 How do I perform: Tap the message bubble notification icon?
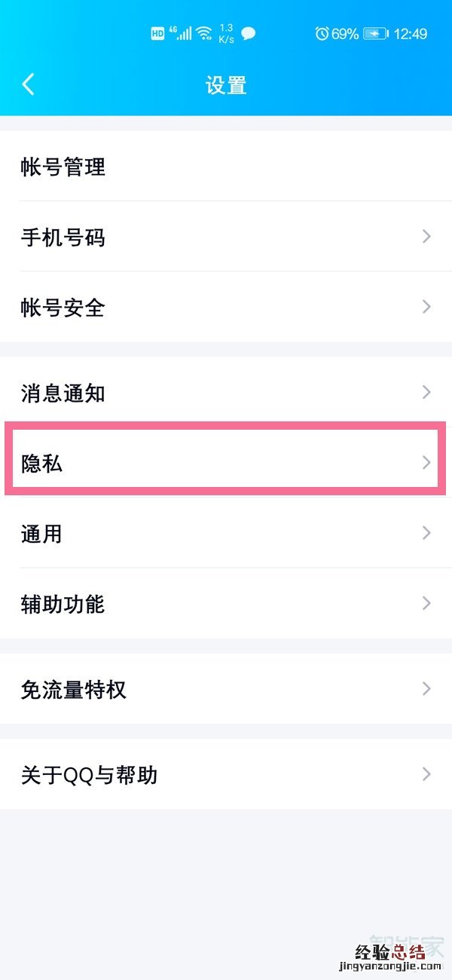249,34
